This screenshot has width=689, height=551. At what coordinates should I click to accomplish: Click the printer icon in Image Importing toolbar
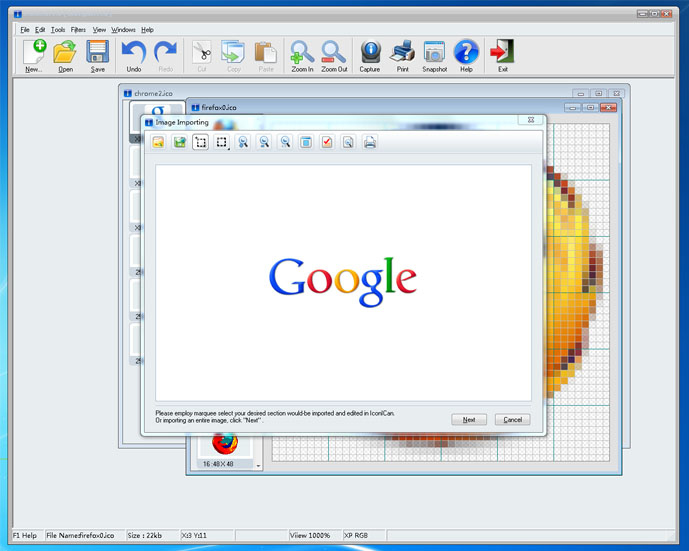click(x=370, y=143)
